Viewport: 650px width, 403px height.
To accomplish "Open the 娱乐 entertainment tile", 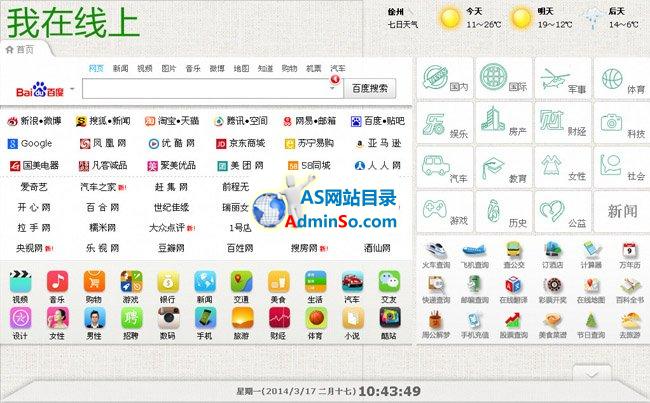I will (445, 123).
